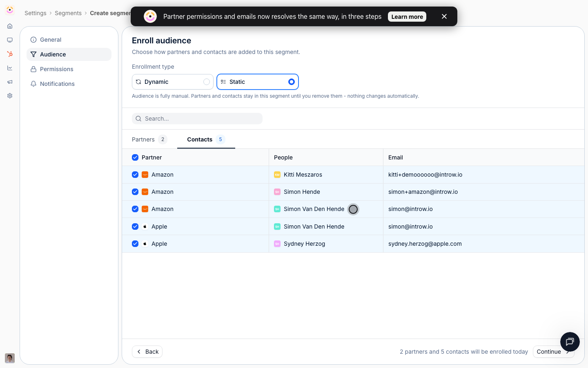Click Amazon logo in Kitti Meszaros row
Viewport: 588px width, 368px height.
[145, 175]
